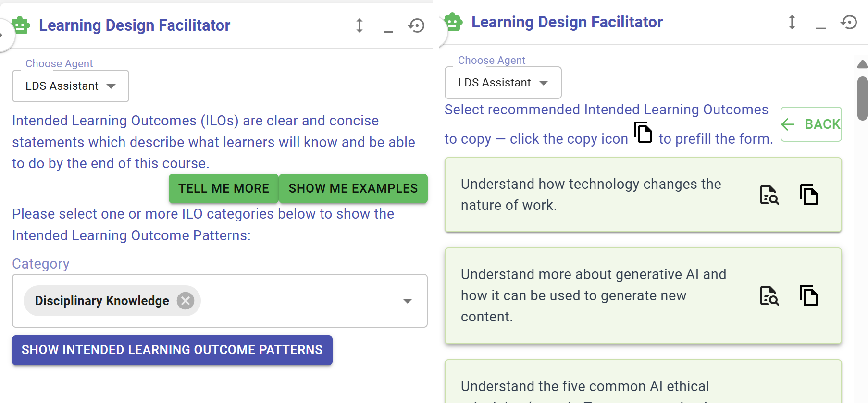This screenshot has width=868, height=406.
Task: Click the TELL ME MORE button
Action: (x=223, y=188)
